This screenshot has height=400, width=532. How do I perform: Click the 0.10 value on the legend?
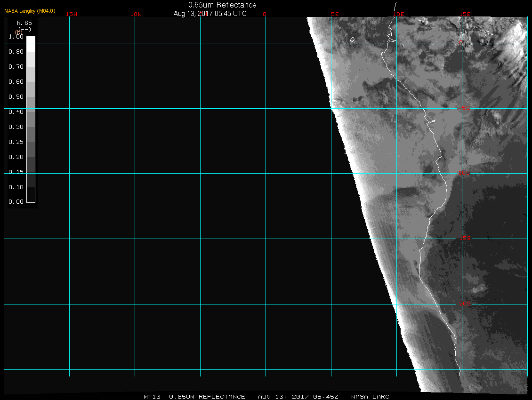(16, 187)
